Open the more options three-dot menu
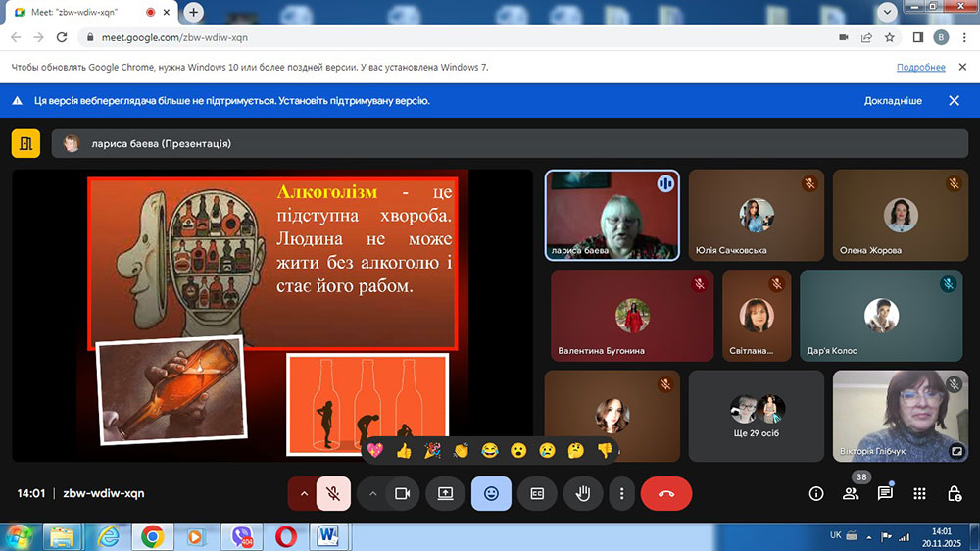Screen dimensions: 980x551 pos(621,494)
